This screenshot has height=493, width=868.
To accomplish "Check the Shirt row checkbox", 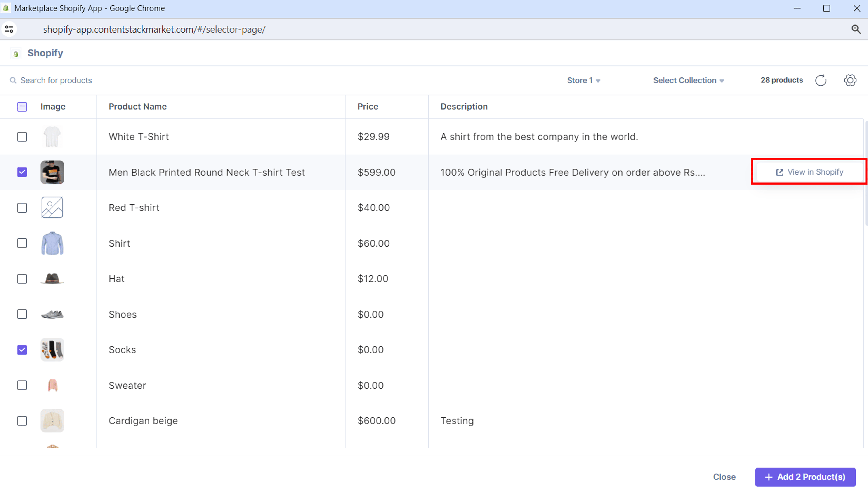I will (x=22, y=243).
